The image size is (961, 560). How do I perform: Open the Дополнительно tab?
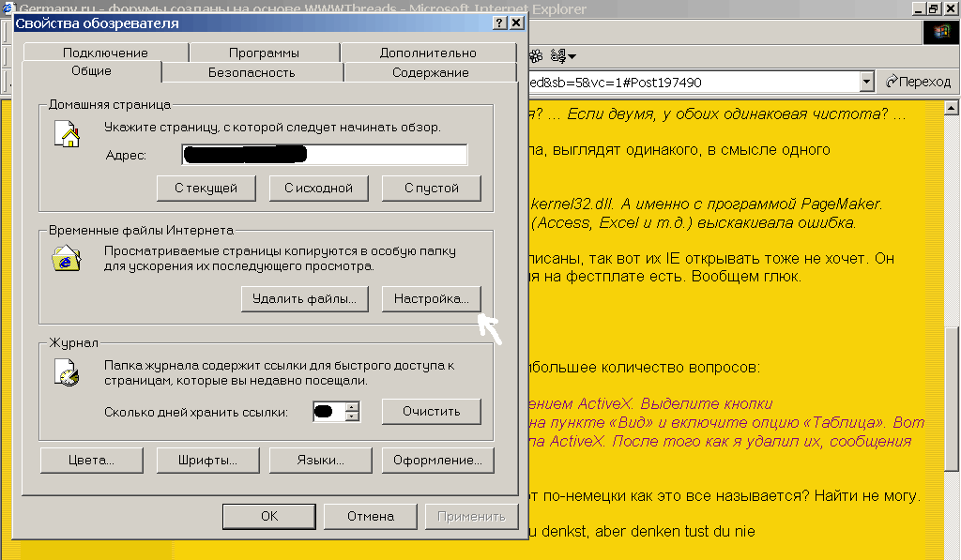coord(428,53)
